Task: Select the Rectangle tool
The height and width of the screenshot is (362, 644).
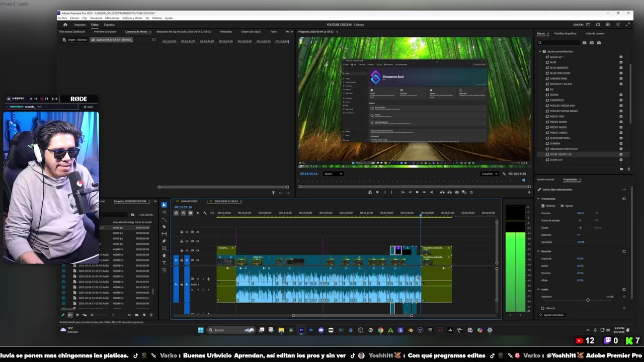Action: click(x=164, y=248)
